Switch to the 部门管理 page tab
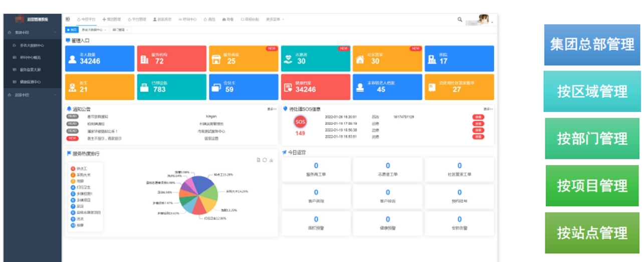This screenshot has height=262, width=644. pyautogui.click(x=119, y=30)
